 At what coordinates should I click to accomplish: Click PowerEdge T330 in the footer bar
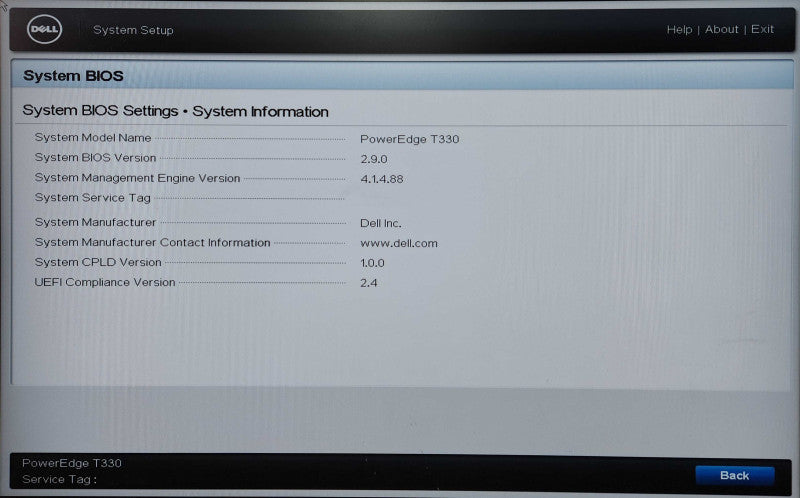point(72,463)
